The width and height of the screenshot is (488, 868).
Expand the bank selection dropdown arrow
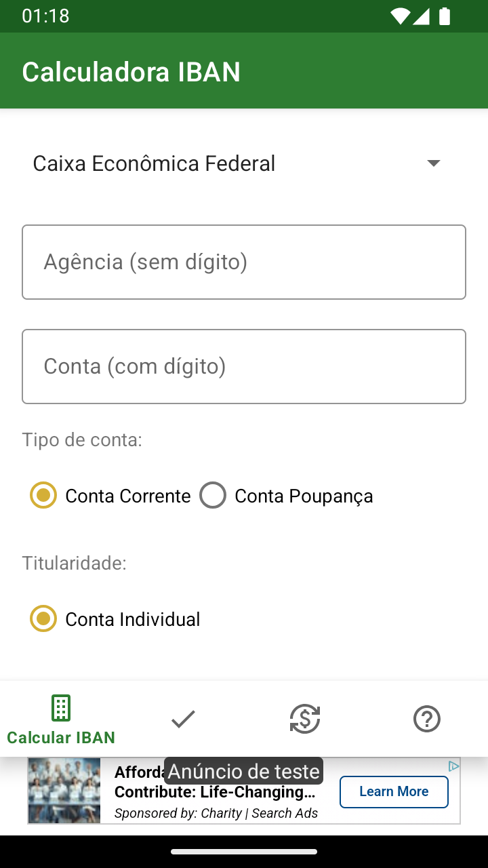coord(434,163)
